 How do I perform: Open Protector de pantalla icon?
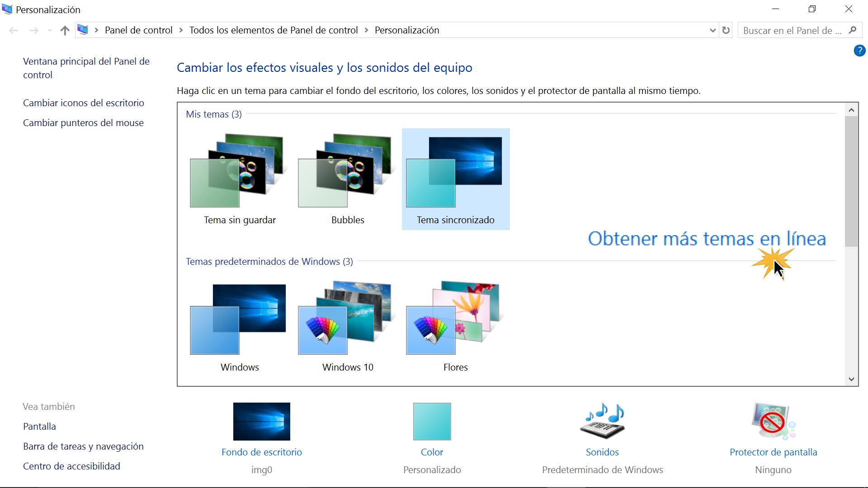pyautogui.click(x=774, y=421)
